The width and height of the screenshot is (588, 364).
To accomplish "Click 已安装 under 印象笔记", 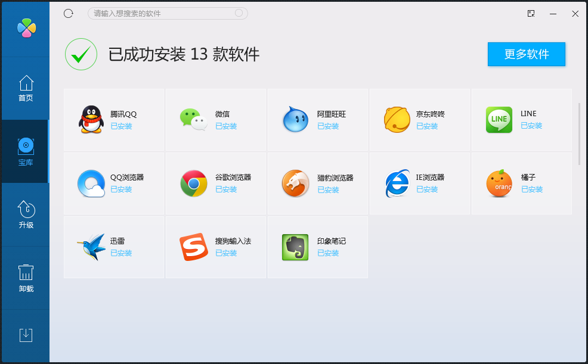I will point(328,253).
